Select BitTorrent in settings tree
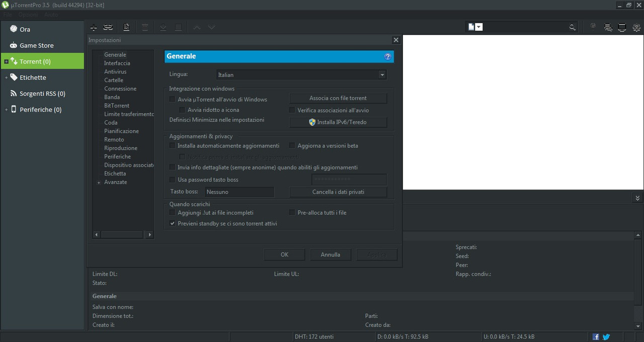 coord(117,106)
